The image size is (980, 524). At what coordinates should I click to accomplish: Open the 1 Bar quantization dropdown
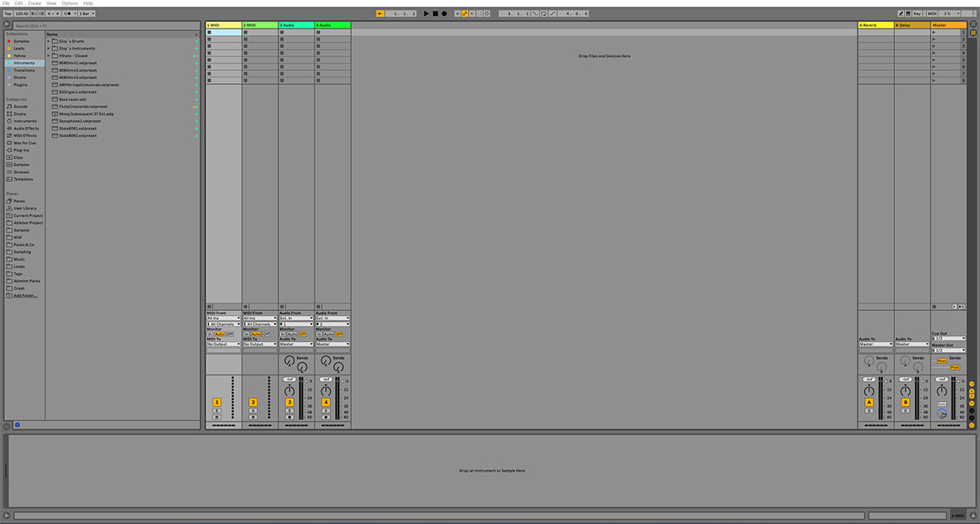pyautogui.click(x=87, y=14)
